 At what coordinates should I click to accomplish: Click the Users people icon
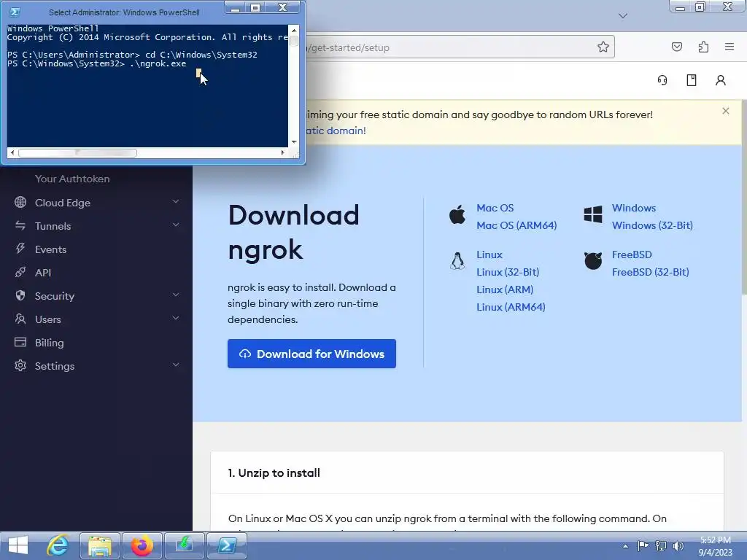pos(20,319)
